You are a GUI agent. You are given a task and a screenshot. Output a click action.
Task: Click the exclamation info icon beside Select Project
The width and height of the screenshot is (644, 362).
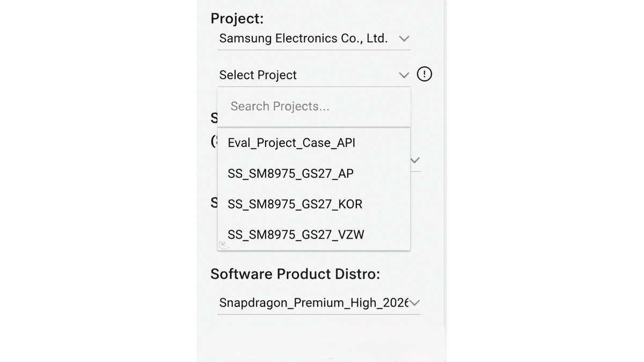point(424,74)
